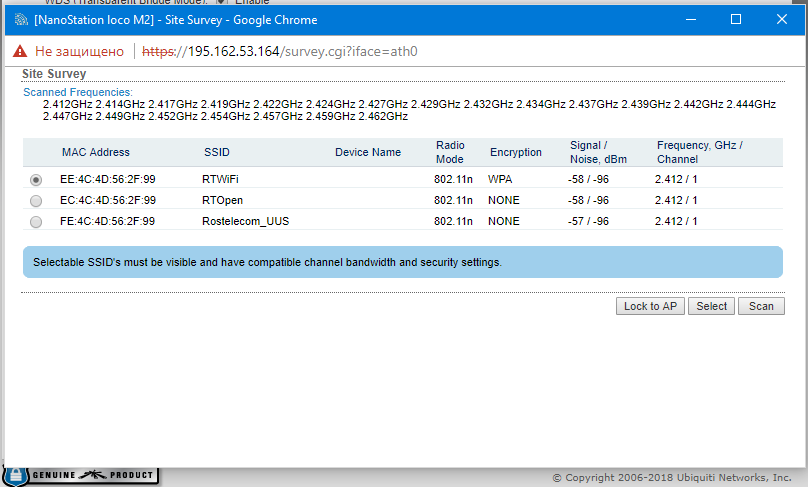The height and width of the screenshot is (487, 808).
Task: Click the WPA encryption cell
Action: click(x=500, y=179)
